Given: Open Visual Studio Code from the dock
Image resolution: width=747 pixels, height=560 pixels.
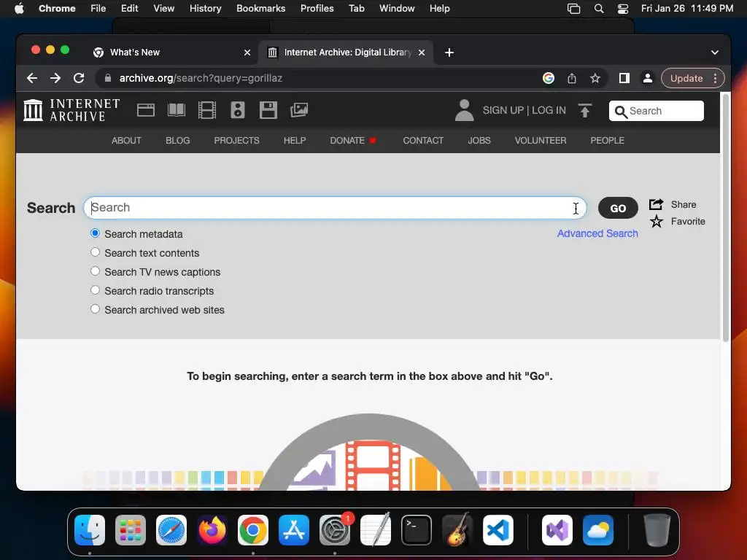Looking at the screenshot, I should [498, 530].
